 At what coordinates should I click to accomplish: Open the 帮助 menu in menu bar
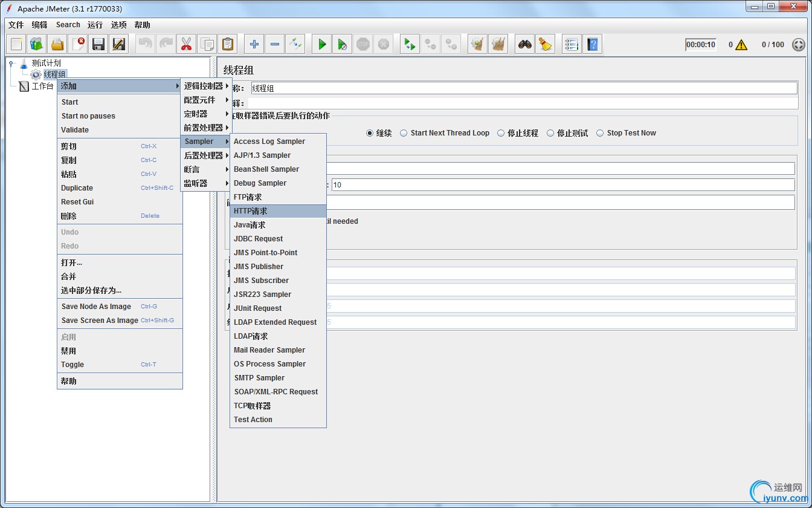tap(142, 25)
